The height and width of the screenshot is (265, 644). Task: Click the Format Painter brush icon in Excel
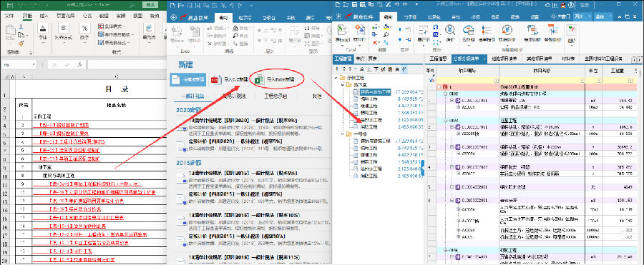(x=21, y=43)
